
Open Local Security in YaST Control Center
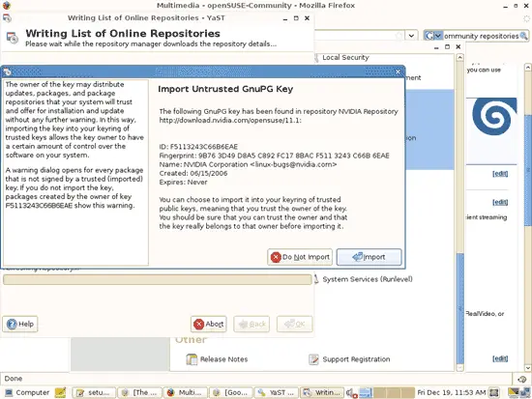(345, 58)
